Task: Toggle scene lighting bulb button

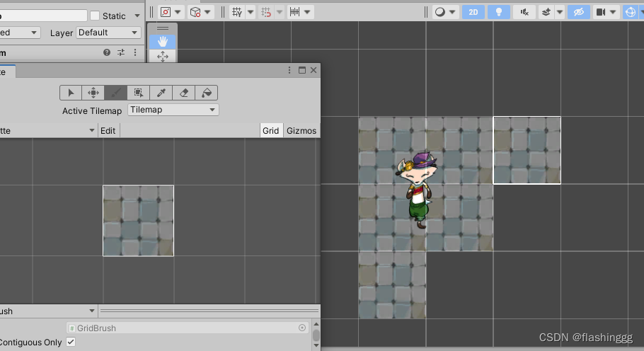Action: point(499,12)
